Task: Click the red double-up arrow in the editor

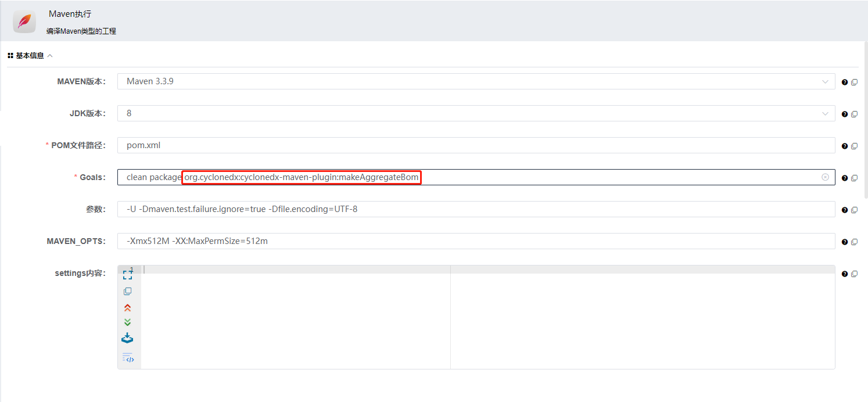Action: click(x=128, y=308)
